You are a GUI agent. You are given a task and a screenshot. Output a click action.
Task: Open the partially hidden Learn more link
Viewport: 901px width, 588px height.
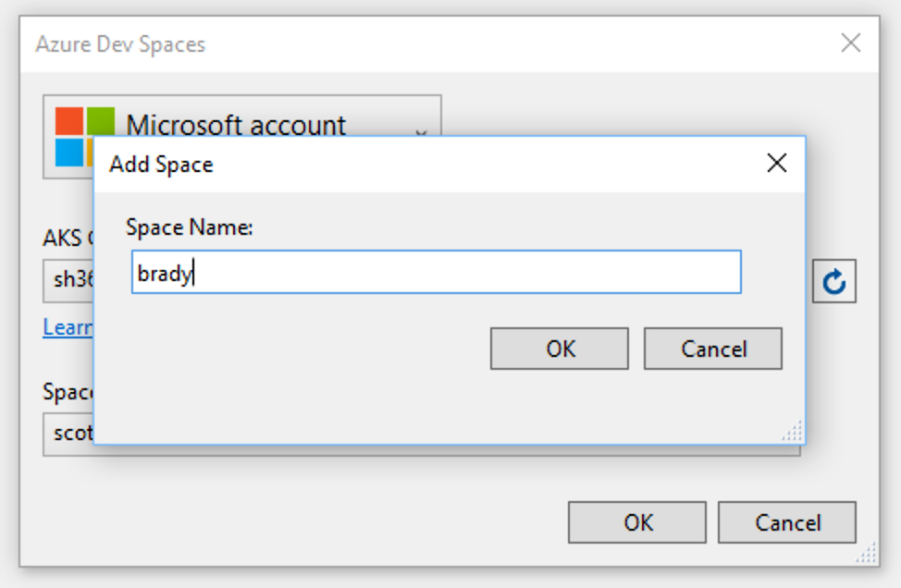[68, 327]
